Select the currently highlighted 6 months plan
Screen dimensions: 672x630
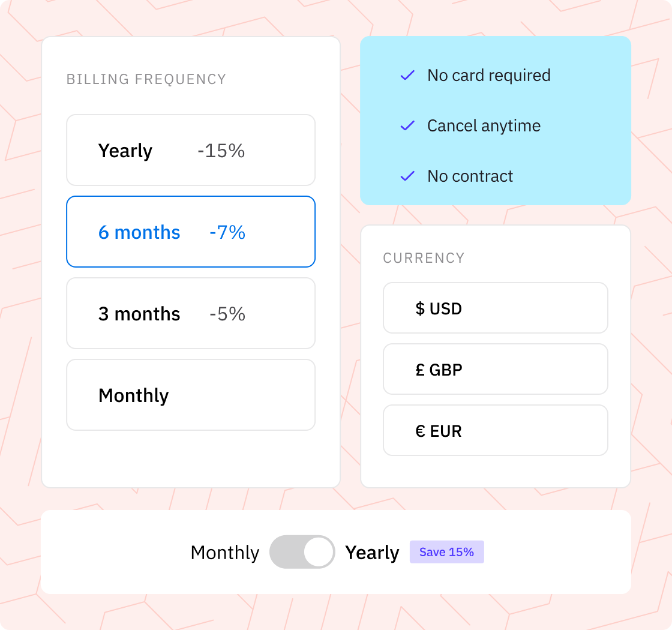tap(191, 232)
